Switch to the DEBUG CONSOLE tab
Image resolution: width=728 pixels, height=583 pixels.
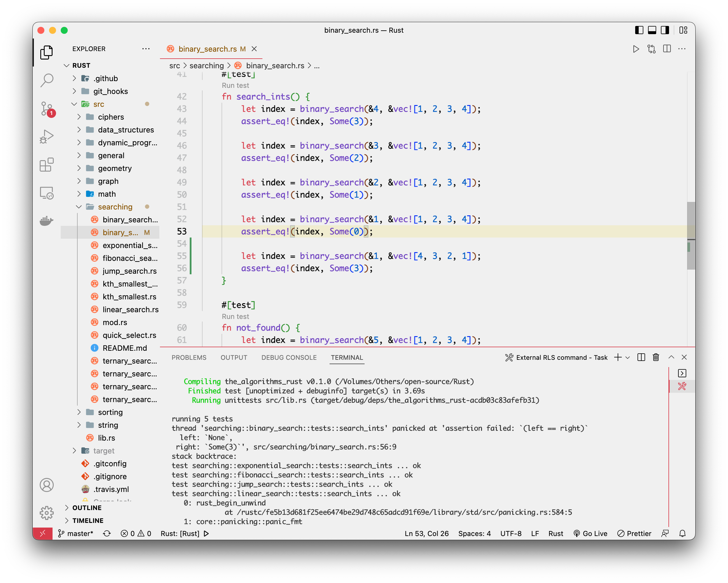tap(289, 357)
